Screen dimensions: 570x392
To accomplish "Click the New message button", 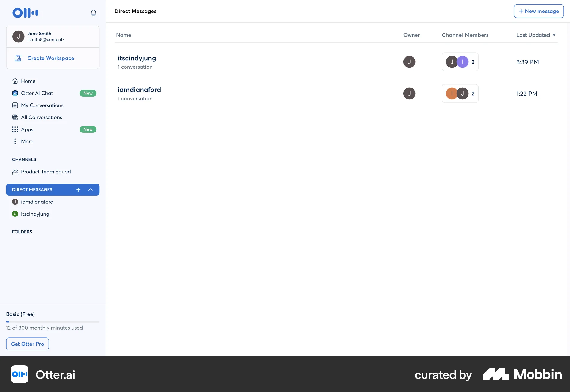I will click(x=539, y=11).
